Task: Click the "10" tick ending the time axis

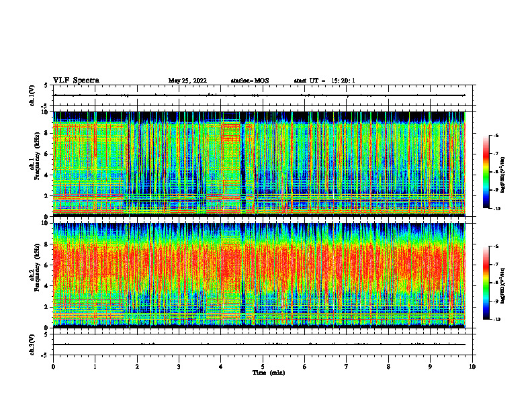Action: [472, 367]
